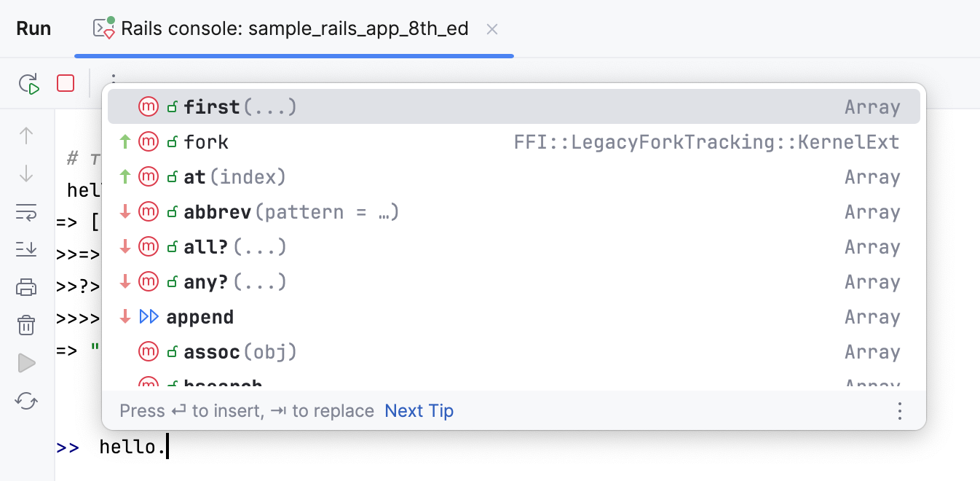980x481 pixels.
Task: Navigate up with the upward arrow icon
Action: click(26, 135)
